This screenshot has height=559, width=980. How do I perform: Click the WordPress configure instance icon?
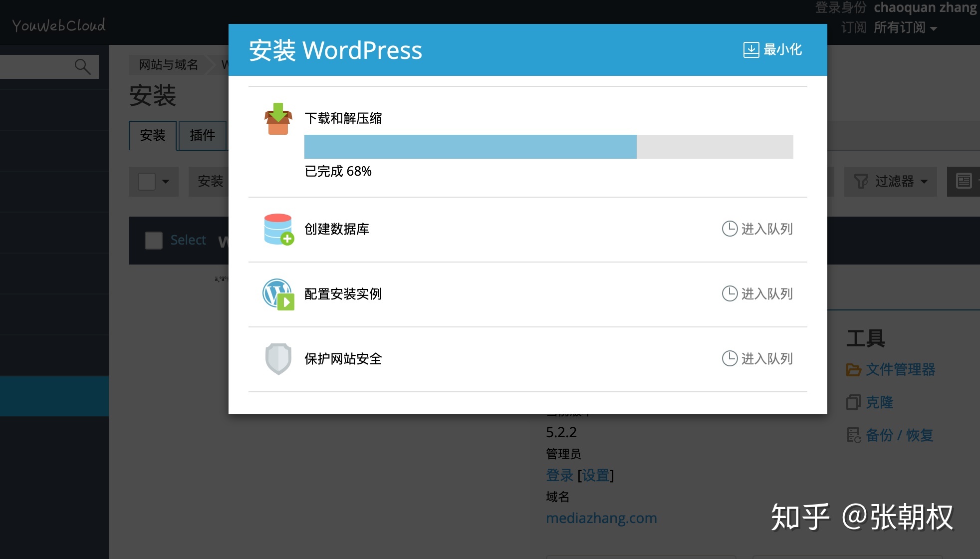pos(278,294)
